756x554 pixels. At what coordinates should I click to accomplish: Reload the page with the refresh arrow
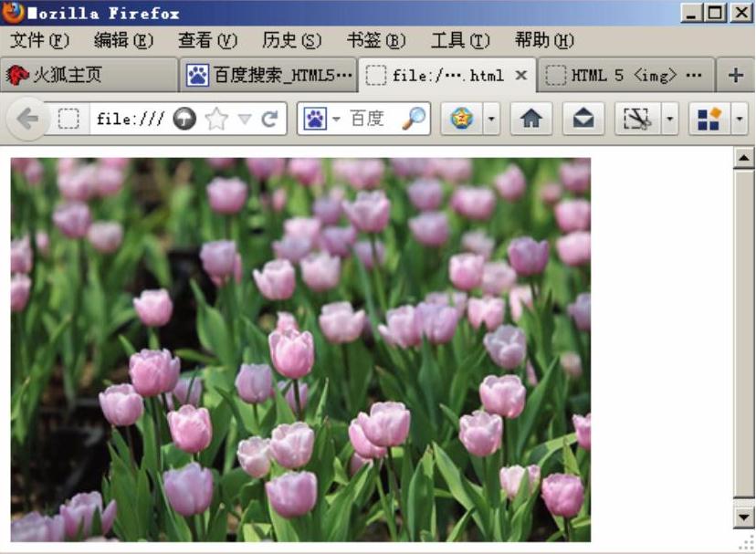(270, 119)
